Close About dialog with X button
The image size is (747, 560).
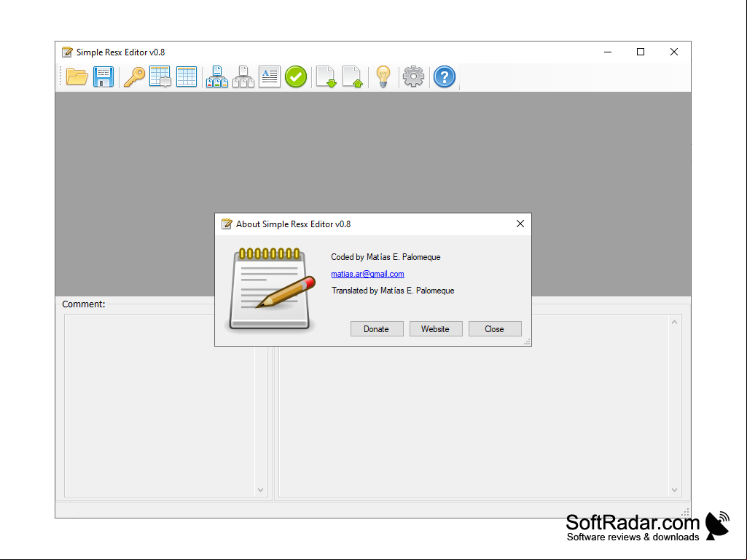click(x=520, y=224)
